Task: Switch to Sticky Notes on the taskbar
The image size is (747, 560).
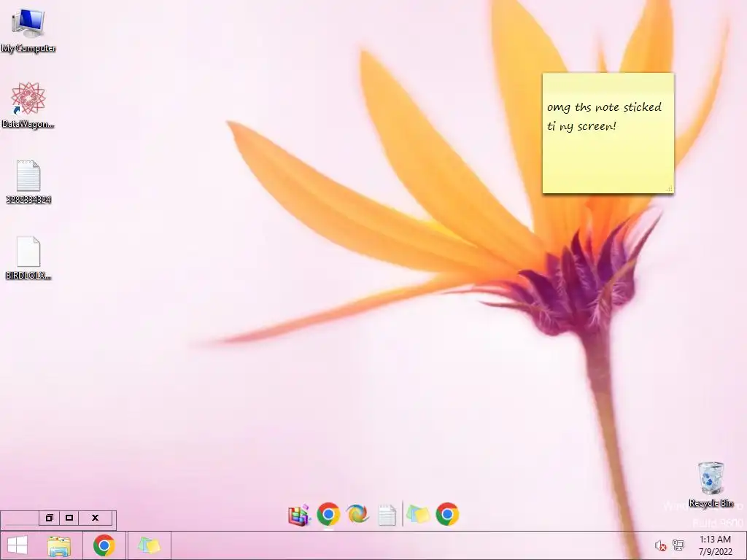Action: (x=149, y=545)
